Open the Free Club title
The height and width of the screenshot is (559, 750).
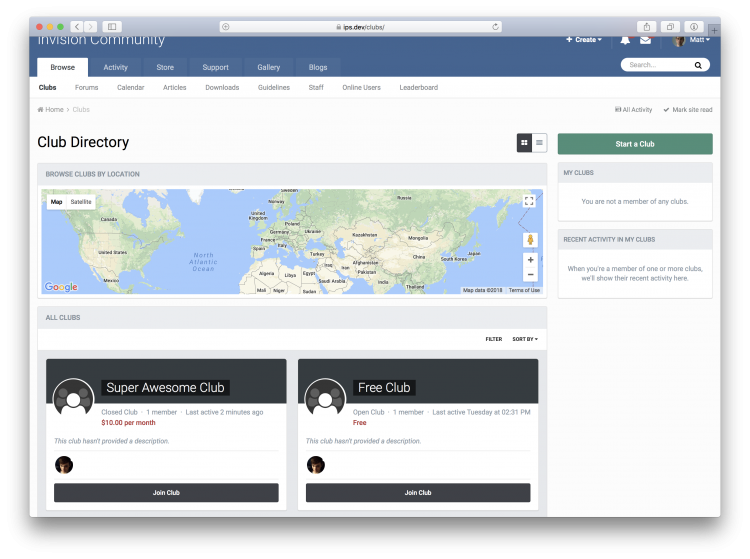click(384, 387)
